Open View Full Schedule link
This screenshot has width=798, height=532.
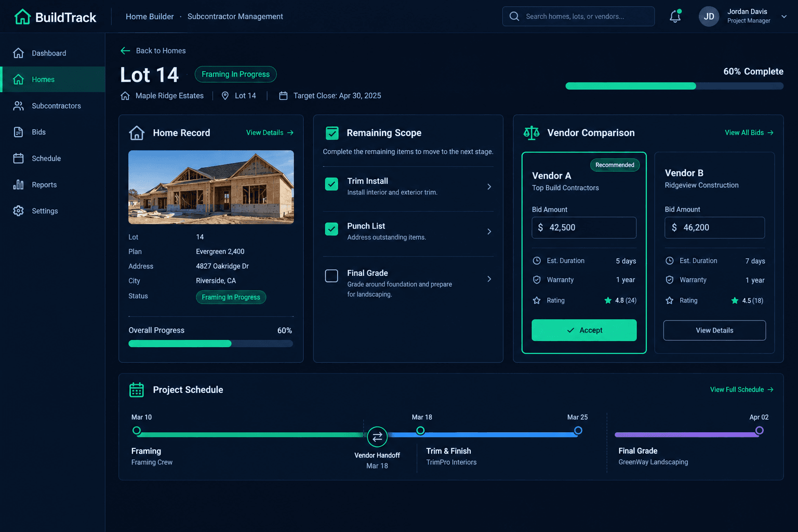pos(742,389)
